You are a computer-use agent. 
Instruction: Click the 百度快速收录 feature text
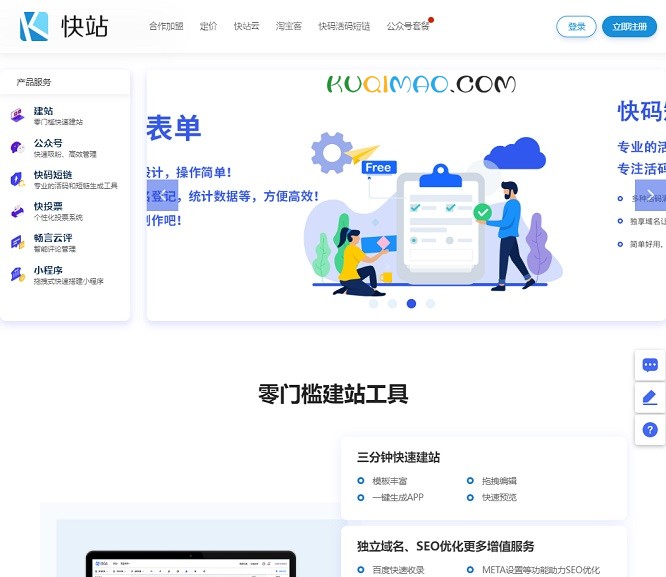398,570
